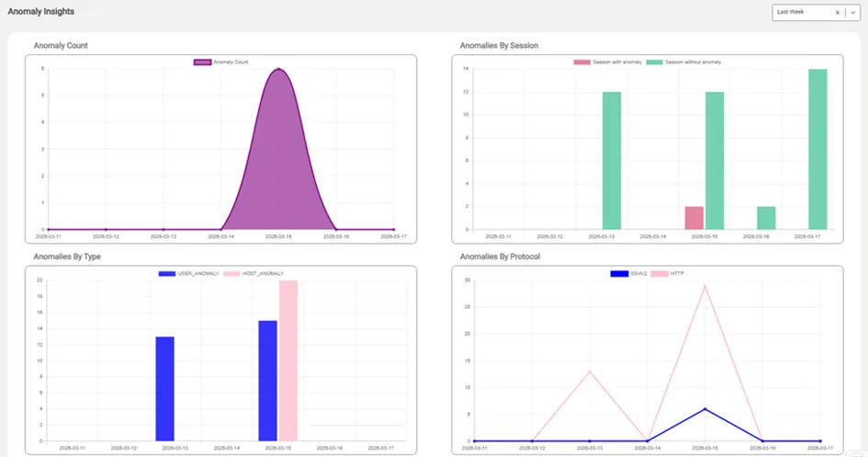Select the SSHV2 point at 2026-03-11
The image size is (868, 457).
tap(475, 441)
